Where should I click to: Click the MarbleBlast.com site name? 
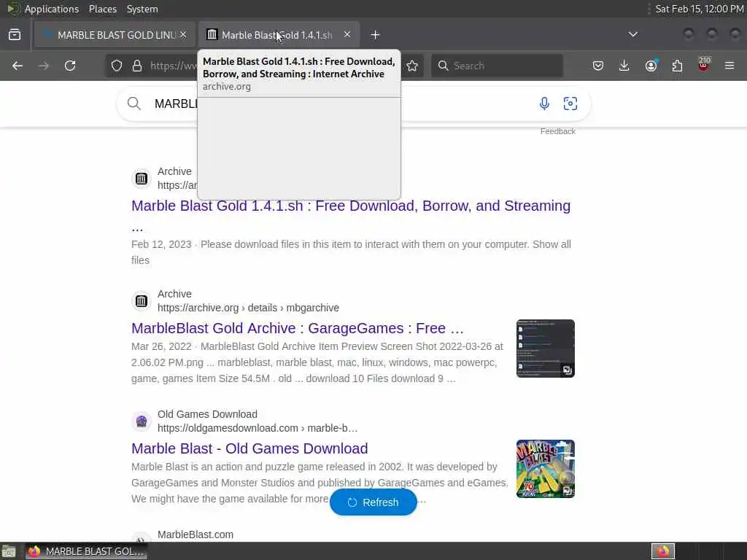pyautogui.click(x=196, y=534)
